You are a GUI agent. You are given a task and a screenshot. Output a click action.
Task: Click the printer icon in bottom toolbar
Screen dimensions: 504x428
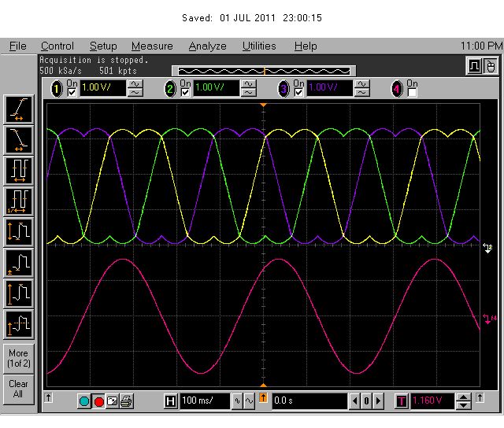click(x=126, y=402)
